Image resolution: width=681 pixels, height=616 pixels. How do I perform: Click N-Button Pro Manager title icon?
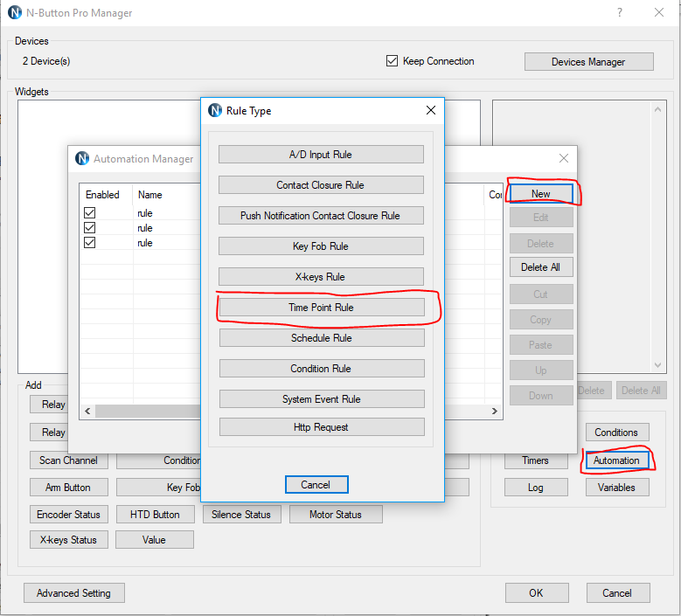click(x=15, y=12)
